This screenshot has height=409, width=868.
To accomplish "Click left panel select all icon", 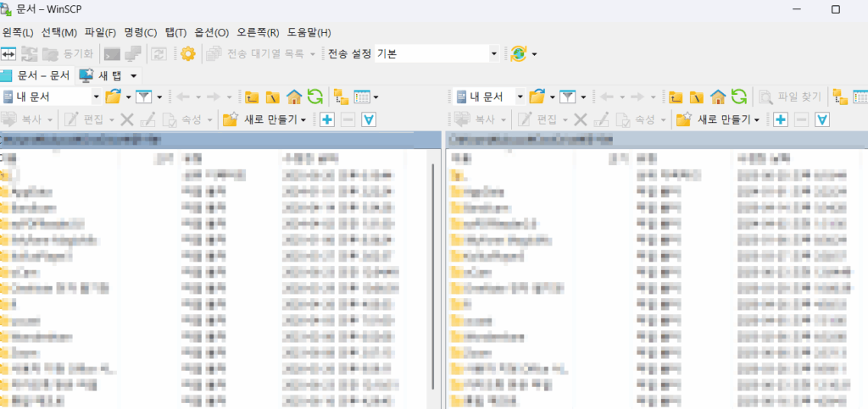I will 369,119.
